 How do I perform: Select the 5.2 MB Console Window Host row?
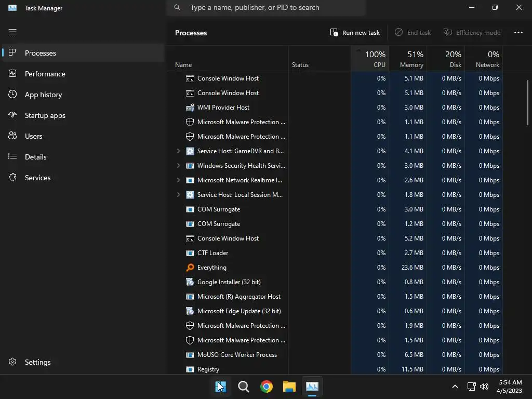tap(335, 238)
